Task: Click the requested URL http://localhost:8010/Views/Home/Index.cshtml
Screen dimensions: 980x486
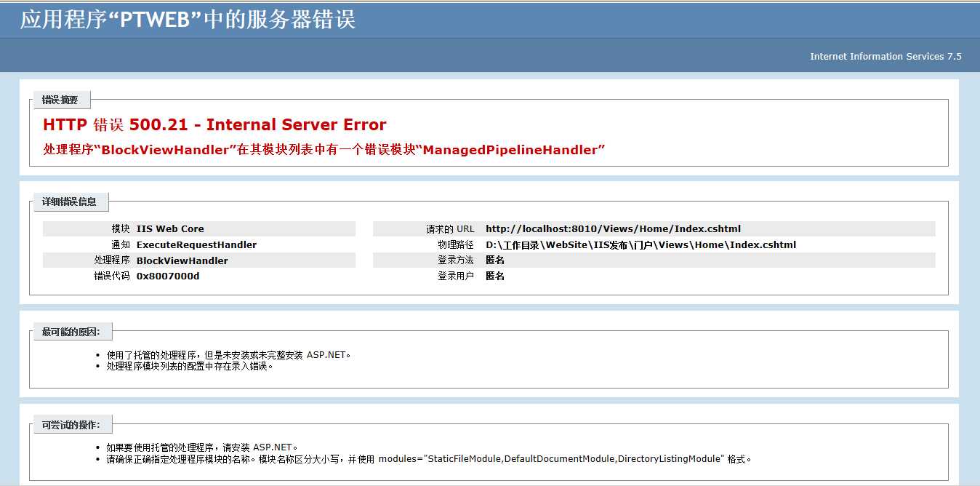Action: 613,228
